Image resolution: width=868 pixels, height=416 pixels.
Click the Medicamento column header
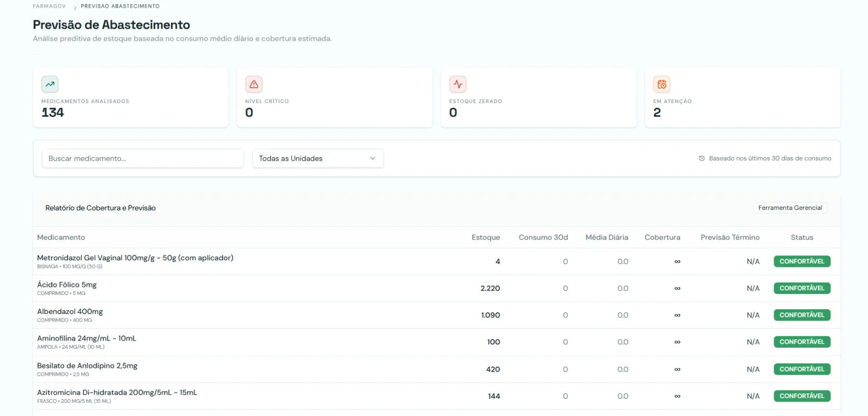tap(61, 238)
